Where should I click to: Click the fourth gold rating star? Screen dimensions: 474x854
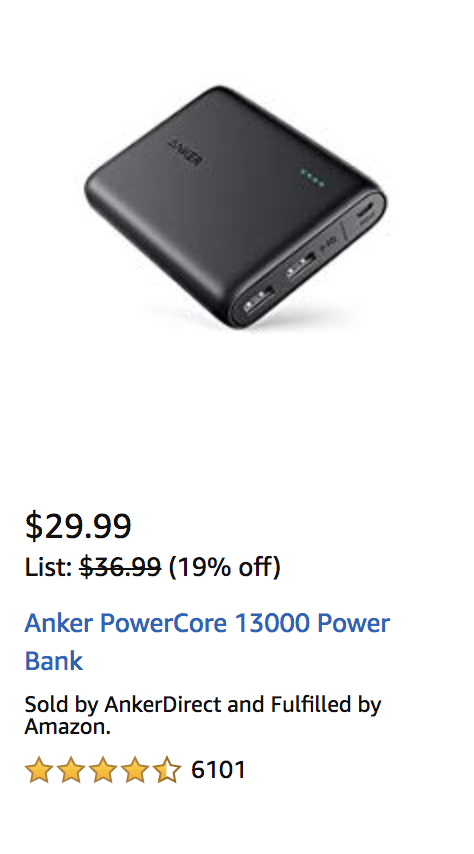click(134, 770)
